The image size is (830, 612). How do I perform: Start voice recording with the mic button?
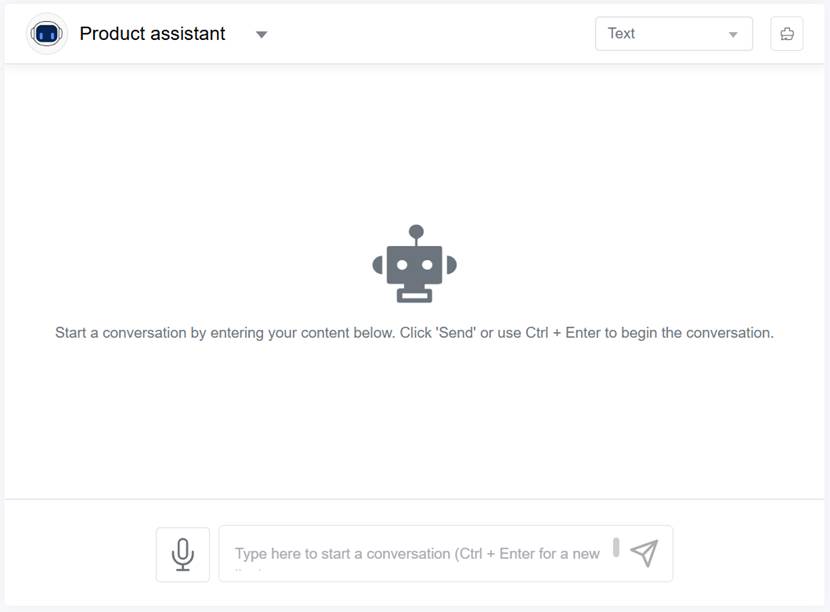click(183, 554)
